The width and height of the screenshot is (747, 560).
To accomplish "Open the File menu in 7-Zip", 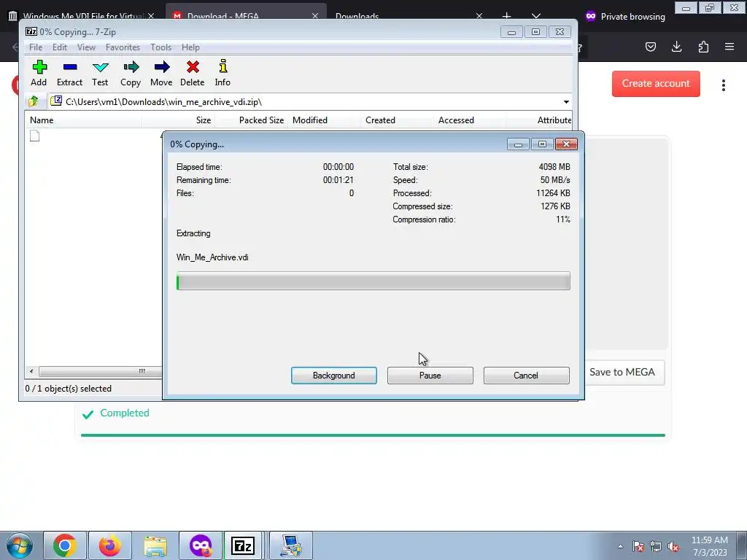I will click(36, 47).
